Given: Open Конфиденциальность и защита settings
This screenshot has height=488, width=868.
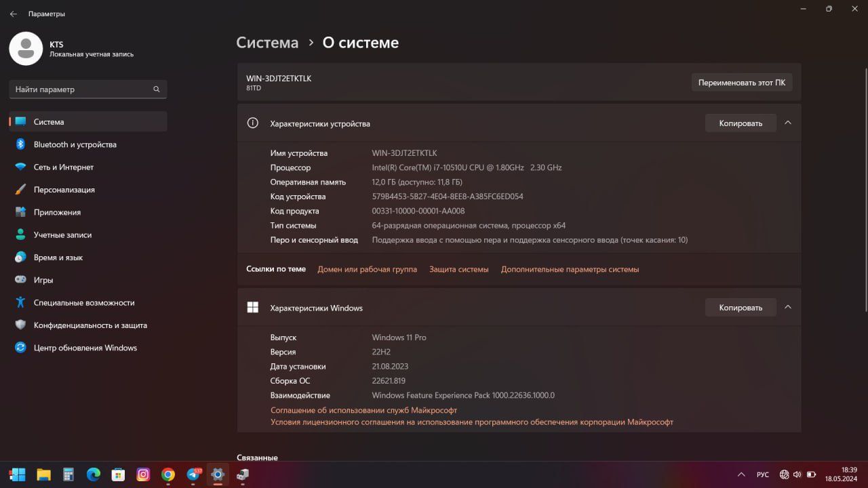Looking at the screenshot, I should point(88,325).
